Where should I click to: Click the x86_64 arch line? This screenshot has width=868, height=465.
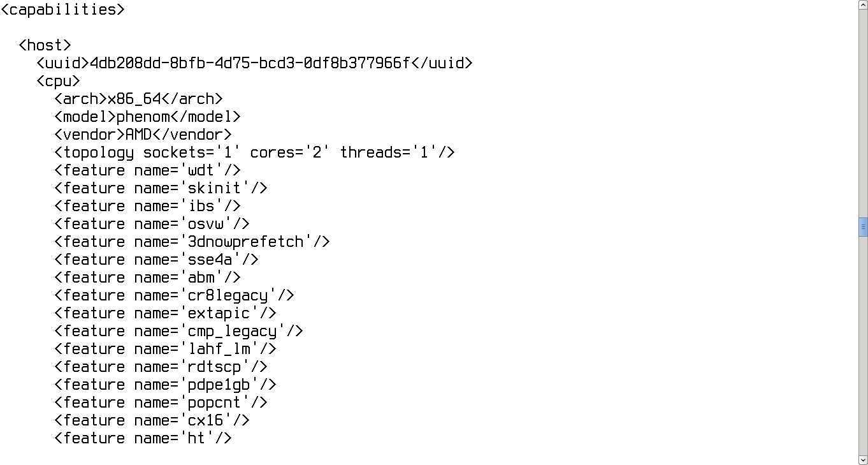click(138, 99)
